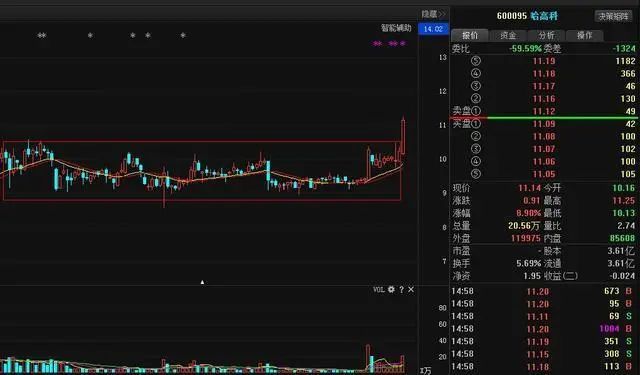Select the 14:58 tick at 11.11 volume 69
The height and width of the screenshot is (375, 640).
point(543,316)
